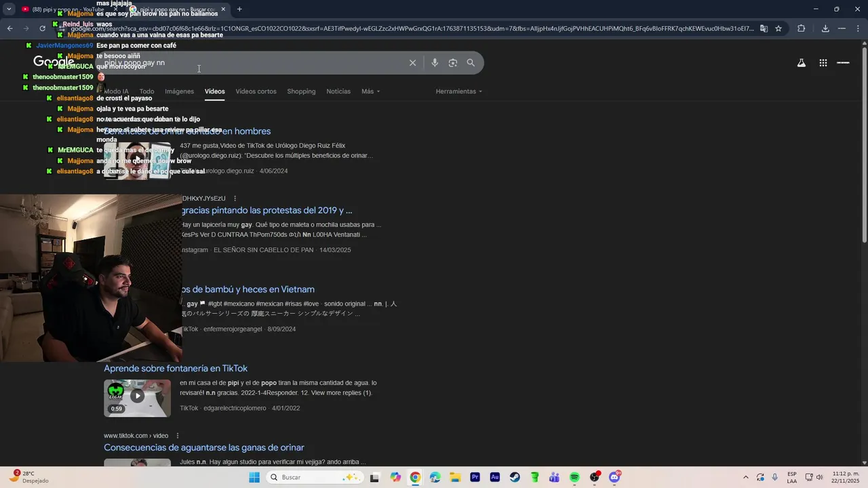Screen dimensions: 868x488
Task: Open Discord from the taskbar
Action: [x=615, y=477]
